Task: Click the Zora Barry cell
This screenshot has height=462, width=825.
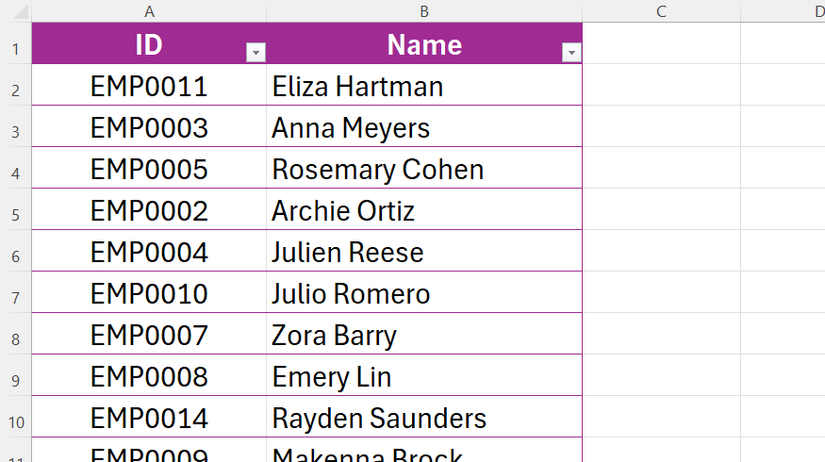Action: coord(424,335)
